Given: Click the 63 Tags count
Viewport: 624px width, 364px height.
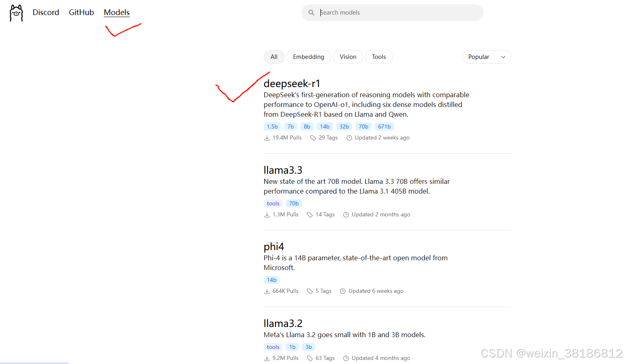Looking at the screenshot, I should (325, 358).
